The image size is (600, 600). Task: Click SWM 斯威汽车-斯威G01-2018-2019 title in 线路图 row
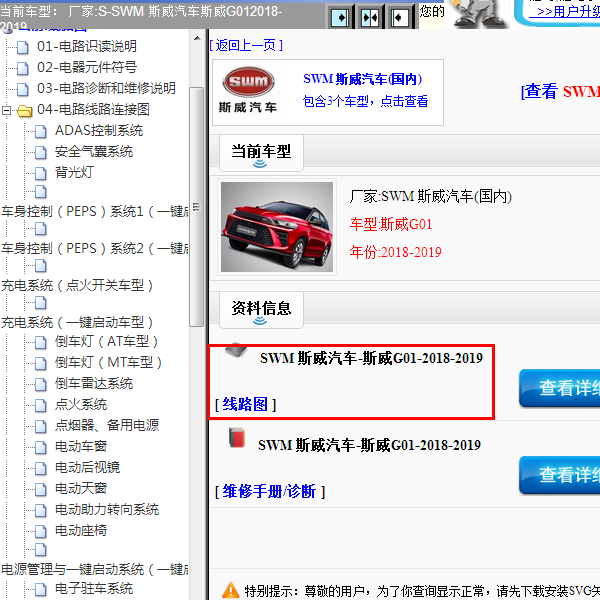coord(371,358)
